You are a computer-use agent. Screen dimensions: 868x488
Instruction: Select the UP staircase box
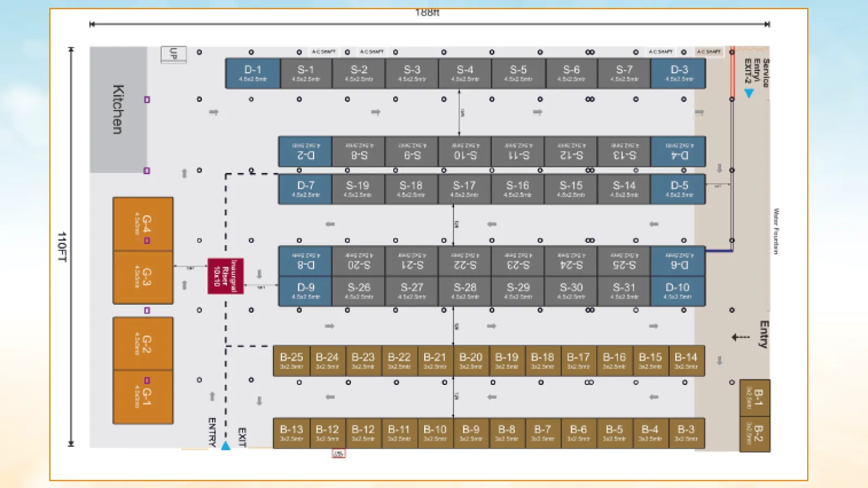tap(174, 54)
